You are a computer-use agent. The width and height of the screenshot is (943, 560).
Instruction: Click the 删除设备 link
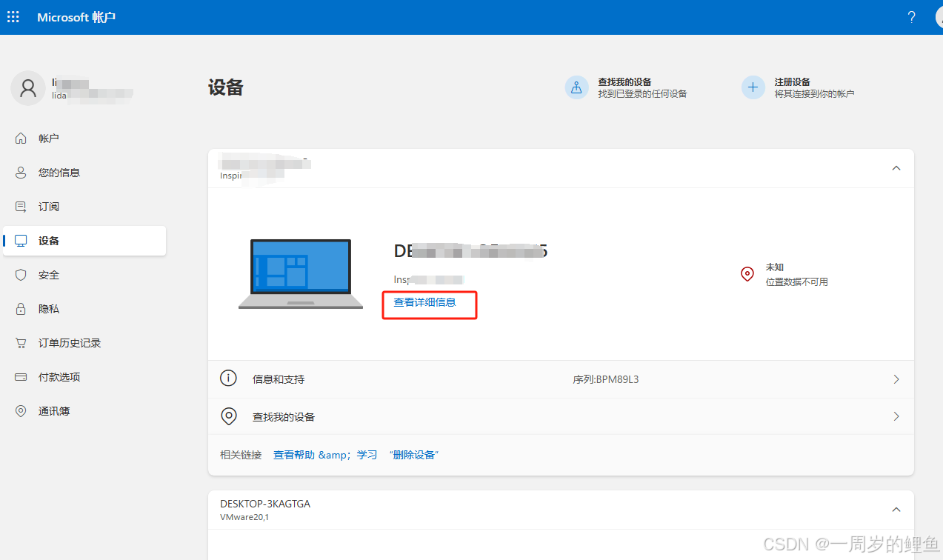[414, 455]
